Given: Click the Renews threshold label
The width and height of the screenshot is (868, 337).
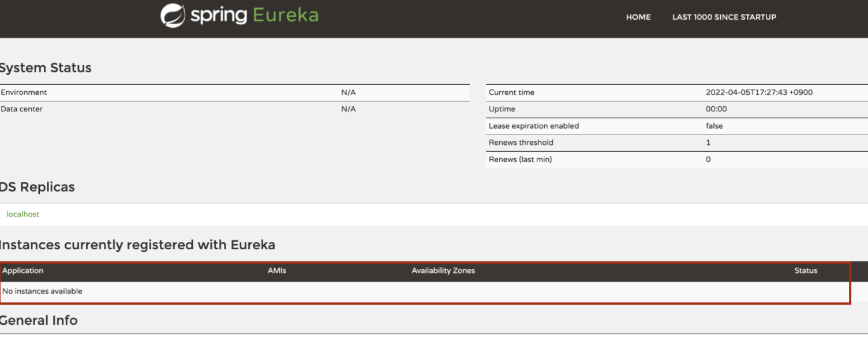Looking at the screenshot, I should pyautogui.click(x=521, y=143).
